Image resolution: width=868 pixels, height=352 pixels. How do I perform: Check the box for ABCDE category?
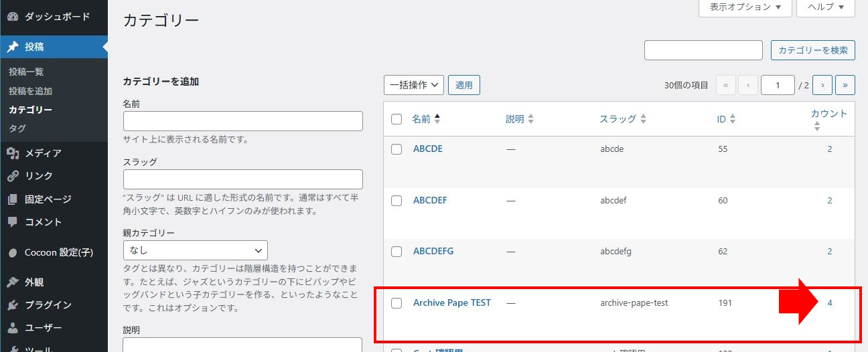pos(396,149)
